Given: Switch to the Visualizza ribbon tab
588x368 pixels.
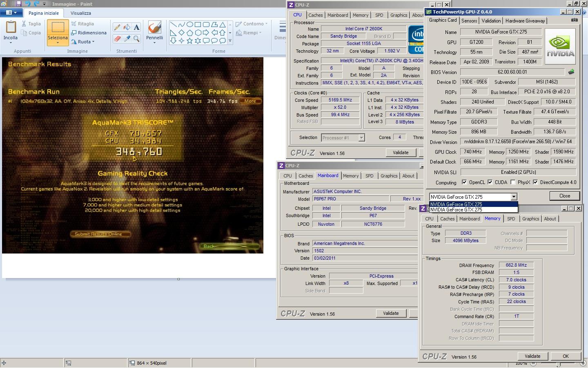Looking at the screenshot, I should [x=80, y=13].
